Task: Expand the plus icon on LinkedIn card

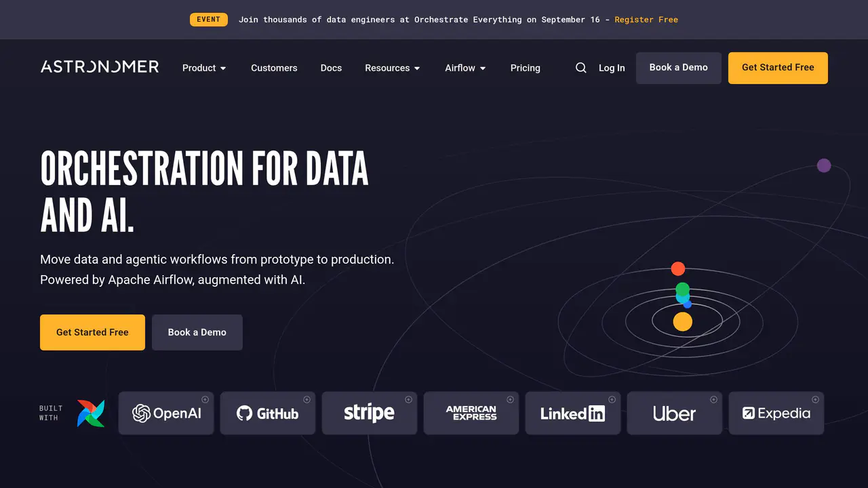Action: (612, 399)
